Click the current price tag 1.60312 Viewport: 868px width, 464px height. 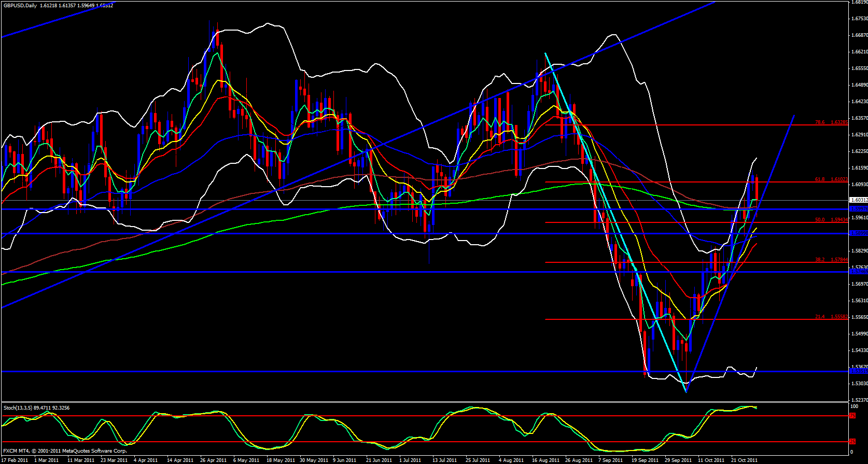(x=859, y=200)
